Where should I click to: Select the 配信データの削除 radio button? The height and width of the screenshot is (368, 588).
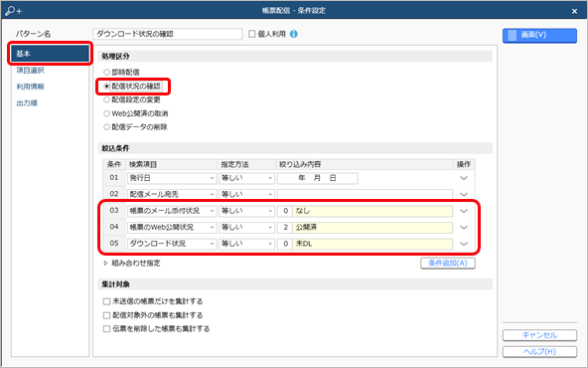106,127
